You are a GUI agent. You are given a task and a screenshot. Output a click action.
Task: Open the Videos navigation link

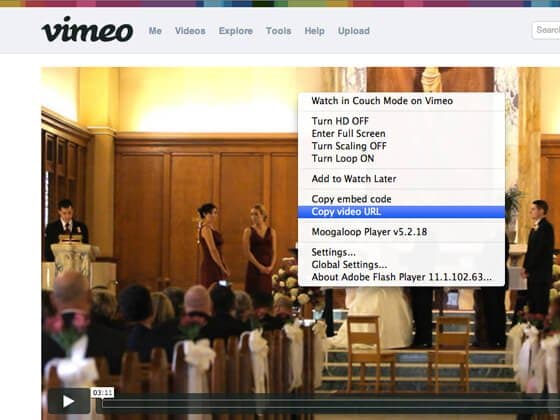point(190,31)
